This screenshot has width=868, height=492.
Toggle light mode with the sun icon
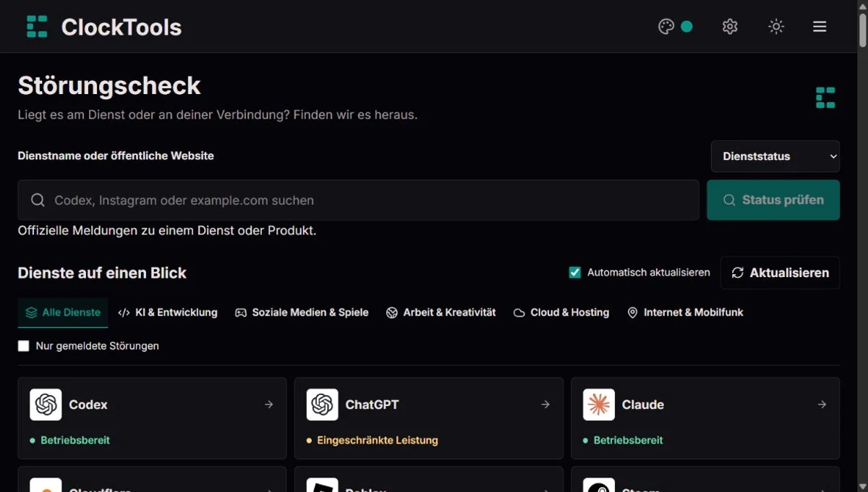(776, 27)
